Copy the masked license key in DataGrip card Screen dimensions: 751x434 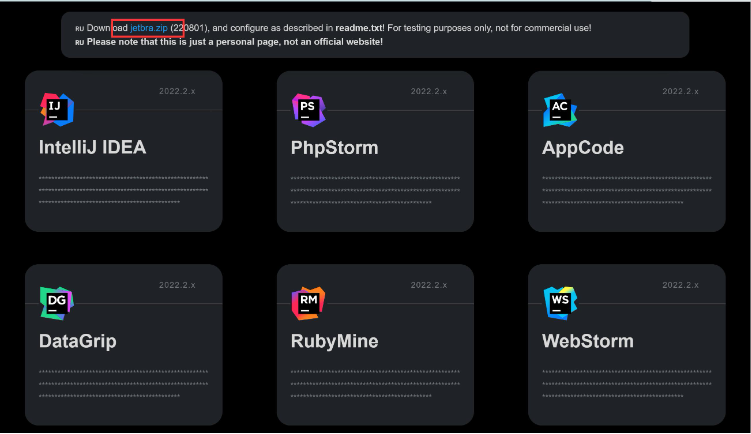[x=124, y=384]
